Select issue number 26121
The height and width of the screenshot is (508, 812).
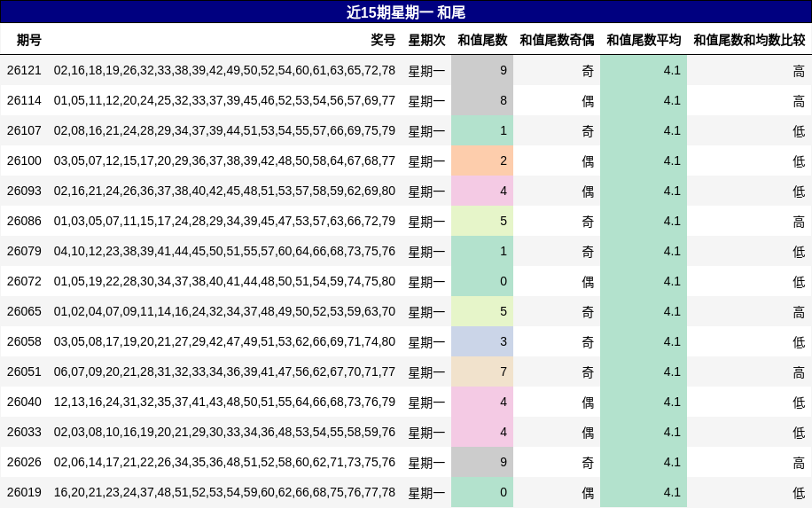click(x=24, y=70)
